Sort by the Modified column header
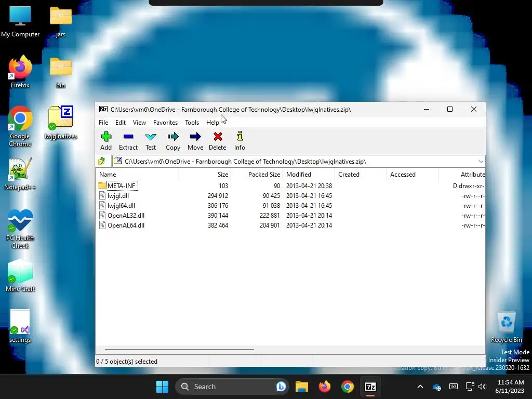This screenshot has height=399, width=532. pyautogui.click(x=309, y=175)
